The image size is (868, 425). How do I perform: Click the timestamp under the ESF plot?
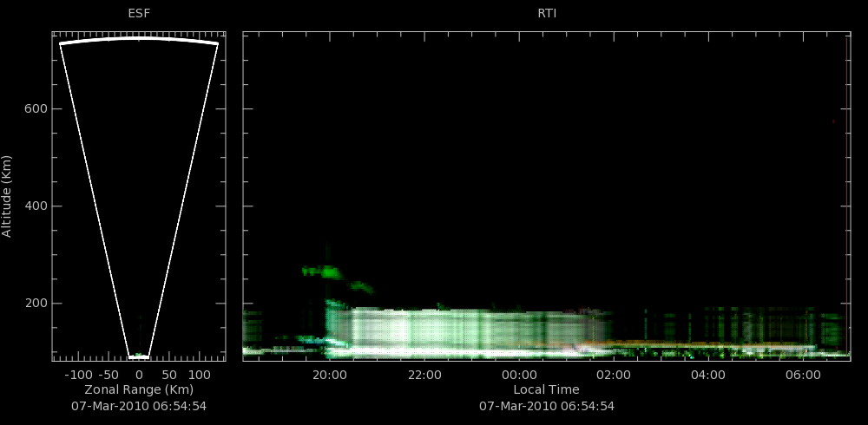coord(139,406)
